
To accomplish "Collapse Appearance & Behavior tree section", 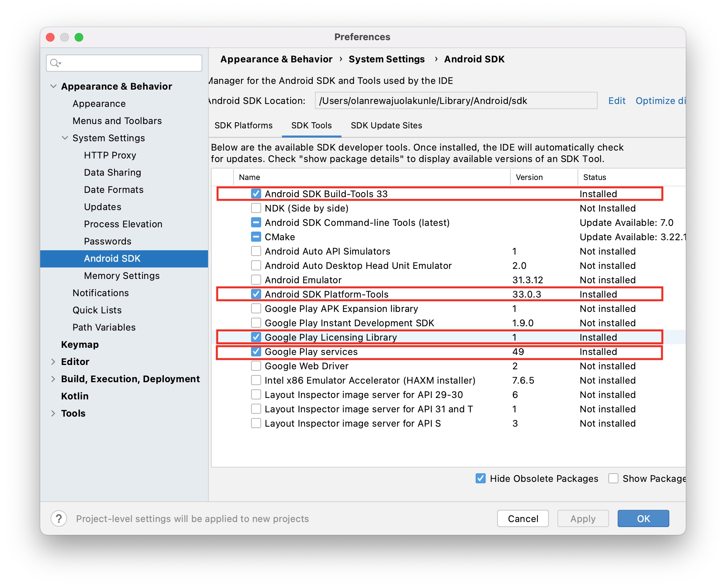I will click(x=53, y=86).
